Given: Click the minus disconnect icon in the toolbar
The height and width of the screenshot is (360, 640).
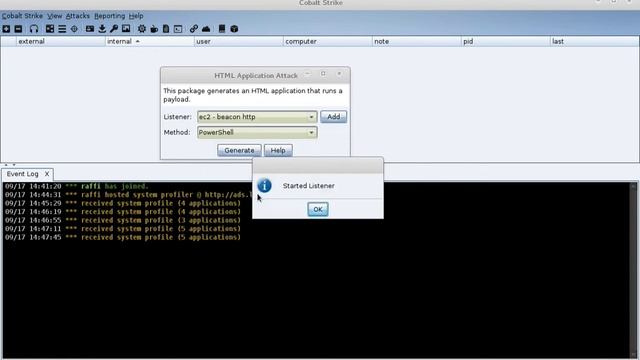Looking at the screenshot, I should 18,29.
